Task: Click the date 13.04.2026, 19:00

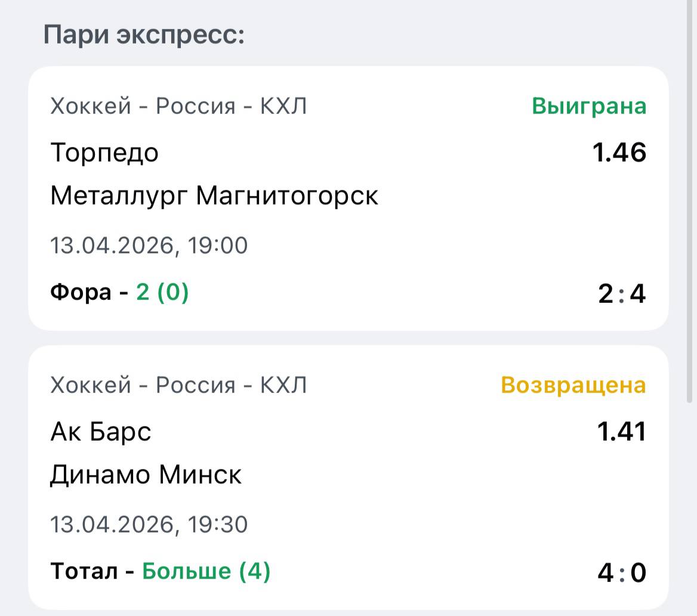Action: coord(149,245)
